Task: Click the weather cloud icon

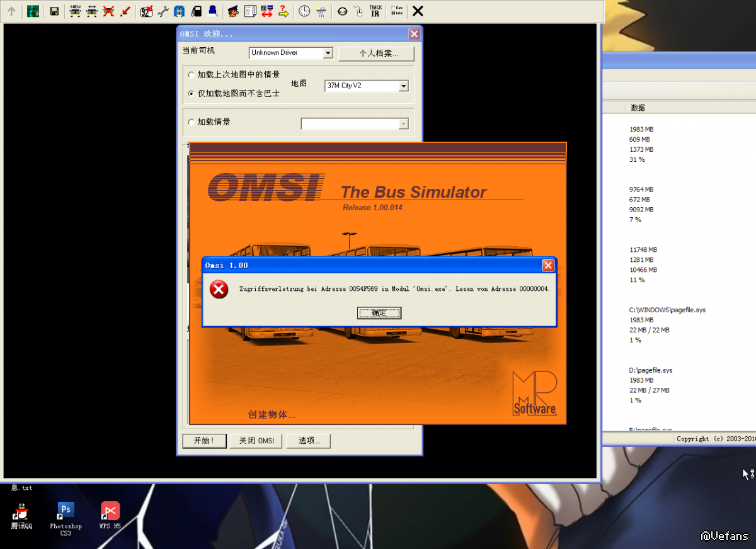Action: click(321, 11)
